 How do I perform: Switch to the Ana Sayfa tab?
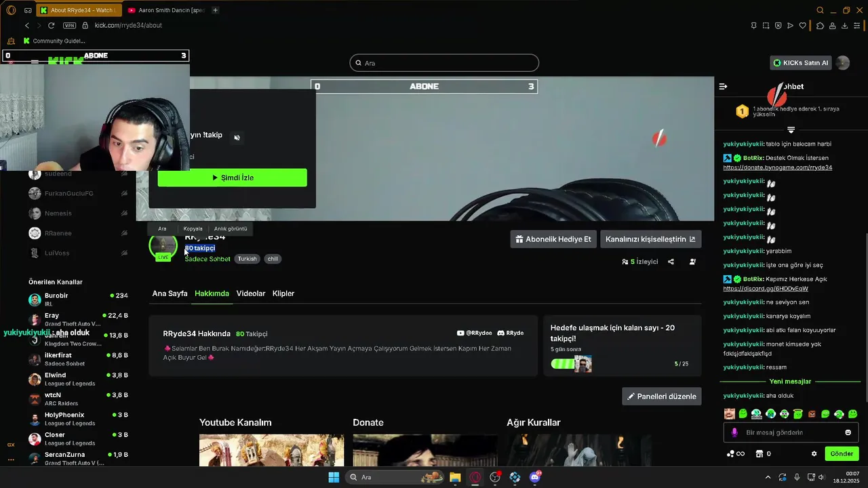(170, 293)
